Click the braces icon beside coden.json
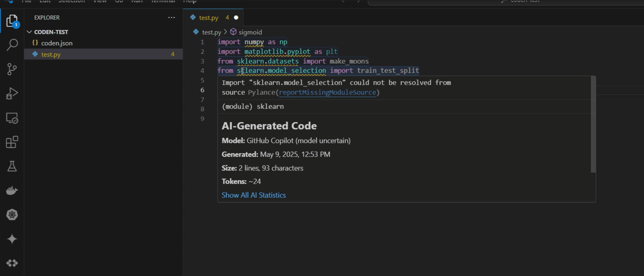Screen dimensions: 644x276 [x=35, y=43]
